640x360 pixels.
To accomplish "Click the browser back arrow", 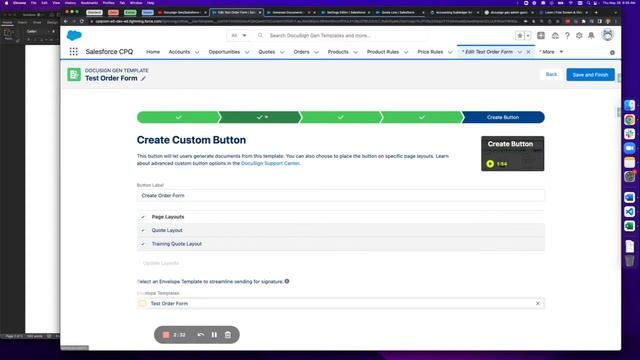I will tap(66, 21).
